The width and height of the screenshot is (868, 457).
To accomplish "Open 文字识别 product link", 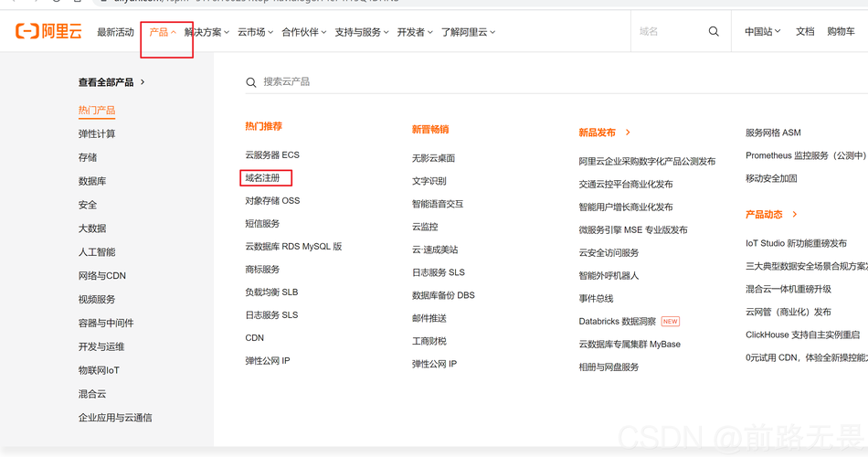I will coord(429,181).
